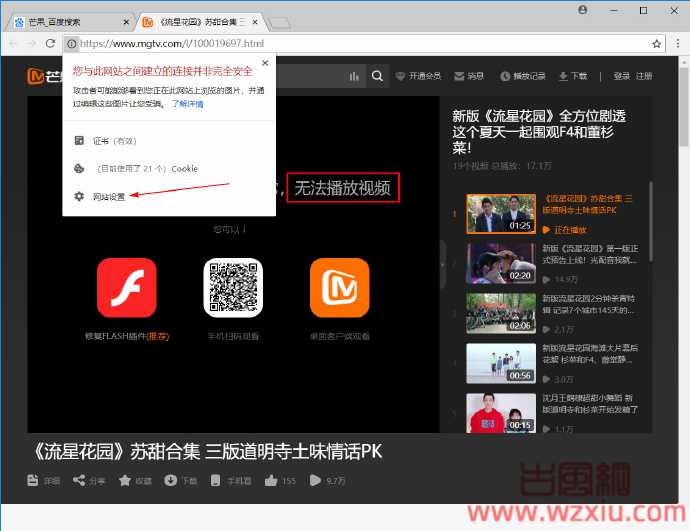The image size is (690, 531).
Task: Open 消息 messages in header
Action: pyautogui.click(x=469, y=76)
